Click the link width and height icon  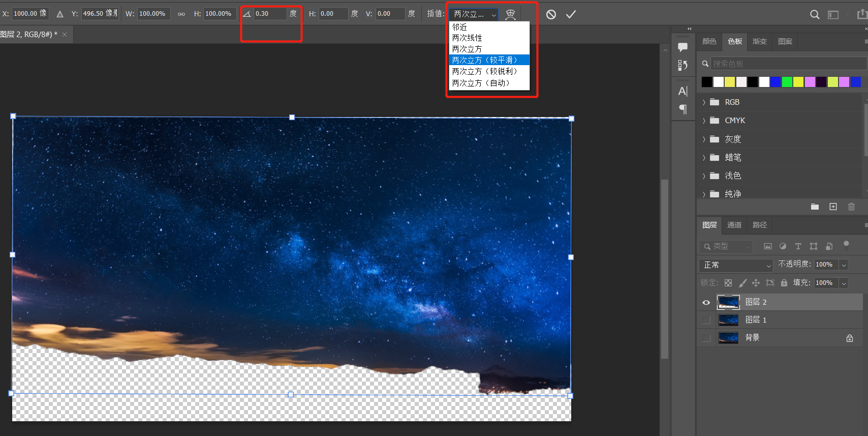tap(181, 14)
